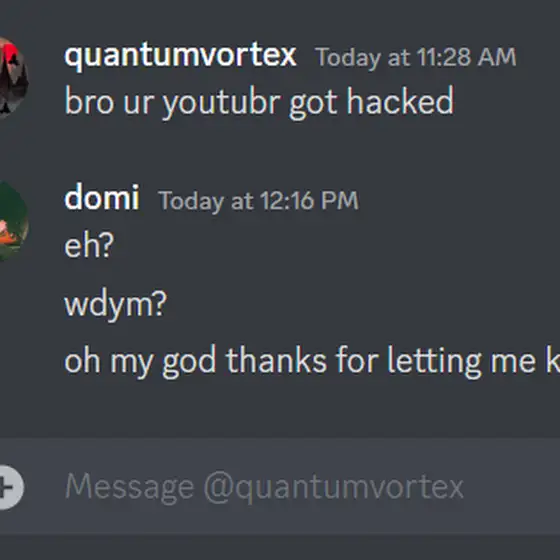This screenshot has height=560, width=560.
Task: Click the '11:28 AM' time text
Action: point(466,57)
